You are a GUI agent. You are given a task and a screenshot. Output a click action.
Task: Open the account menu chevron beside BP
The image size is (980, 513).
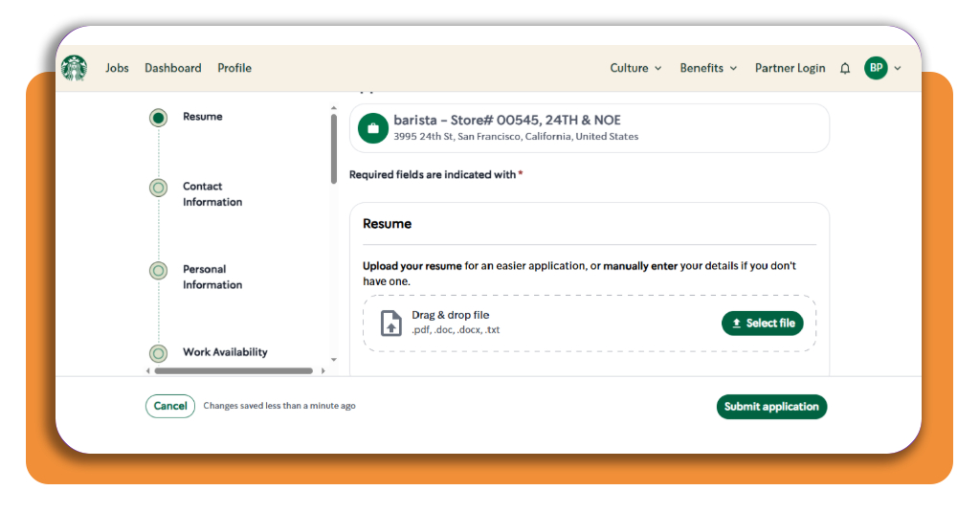click(x=898, y=68)
